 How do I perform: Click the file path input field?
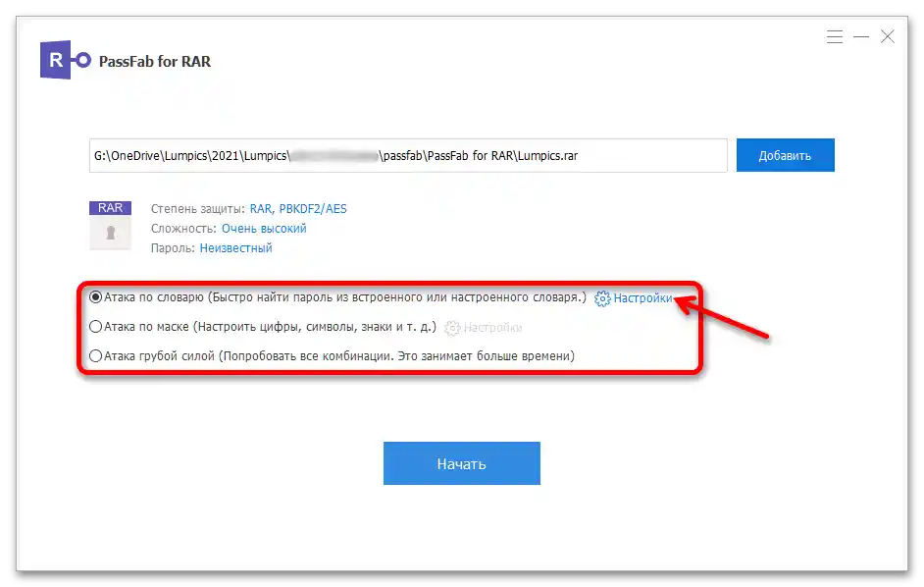[408, 156]
